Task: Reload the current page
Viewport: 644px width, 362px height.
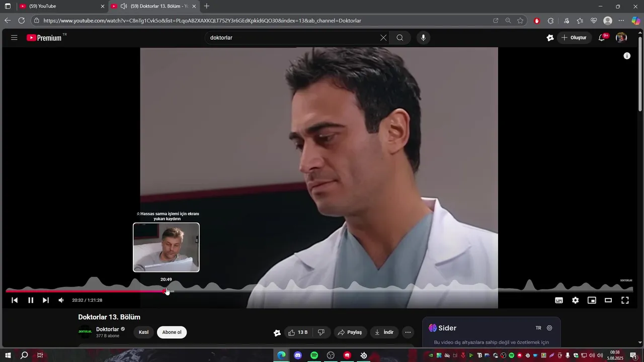Action: click(21, 21)
